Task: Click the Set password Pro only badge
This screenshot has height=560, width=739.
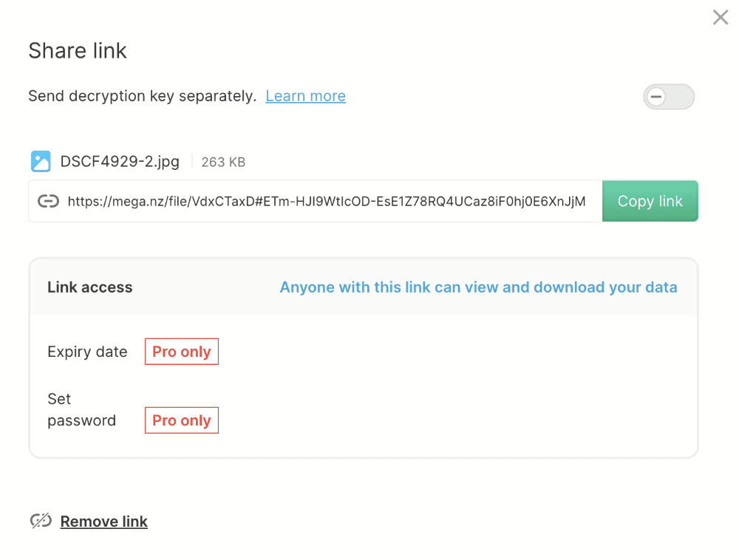Action: tap(182, 420)
